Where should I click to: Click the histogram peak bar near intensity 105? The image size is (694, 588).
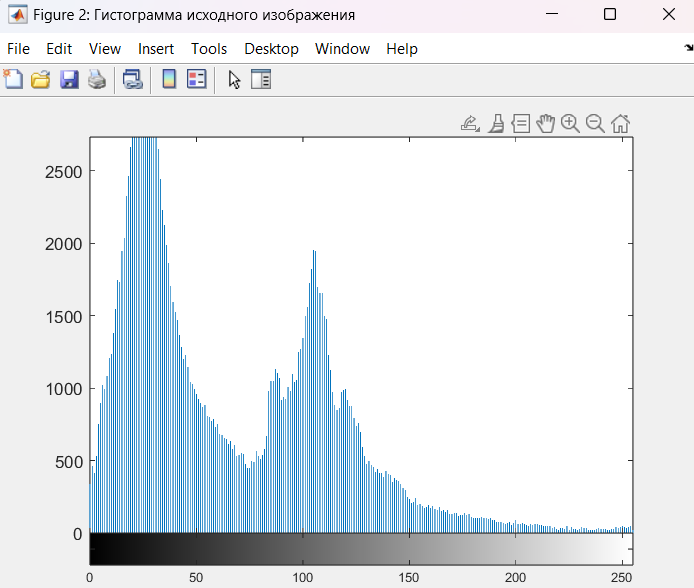pos(313,391)
